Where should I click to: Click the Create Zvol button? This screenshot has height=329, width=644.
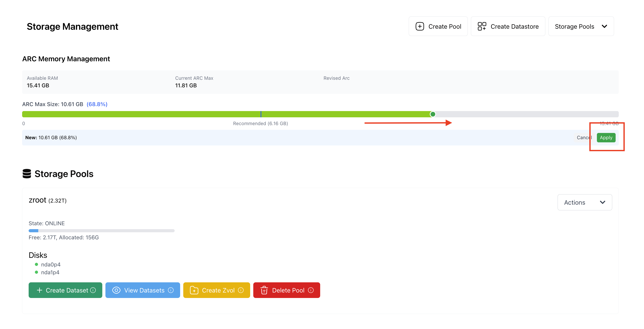[x=217, y=290]
